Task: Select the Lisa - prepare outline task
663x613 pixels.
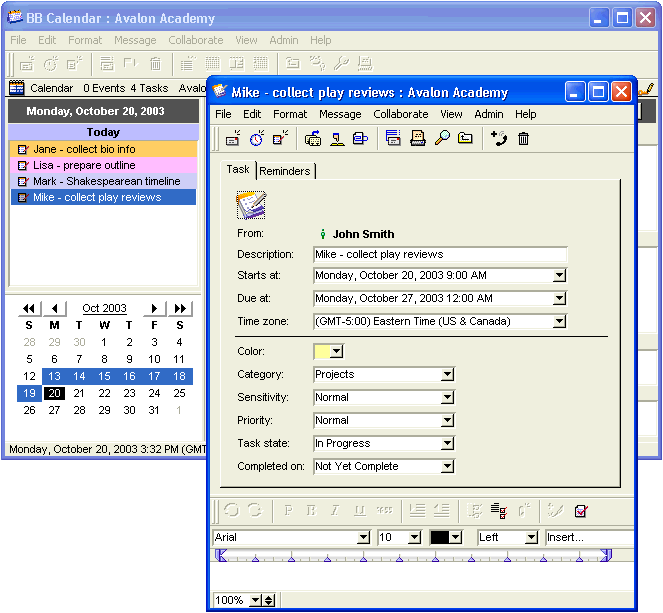Action: pyautogui.click(x=84, y=165)
